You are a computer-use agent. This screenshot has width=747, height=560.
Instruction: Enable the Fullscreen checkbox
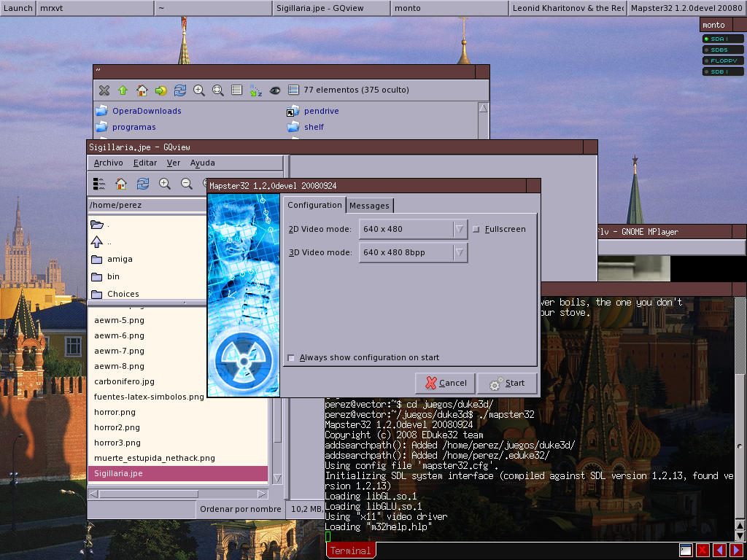(476, 230)
